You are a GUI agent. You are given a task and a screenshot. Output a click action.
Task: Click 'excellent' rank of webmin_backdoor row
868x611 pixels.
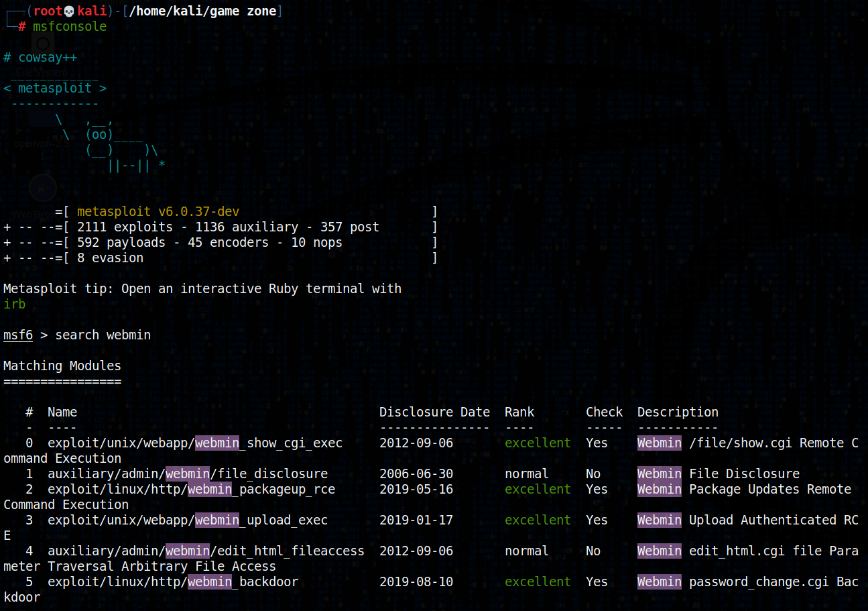[x=538, y=582]
